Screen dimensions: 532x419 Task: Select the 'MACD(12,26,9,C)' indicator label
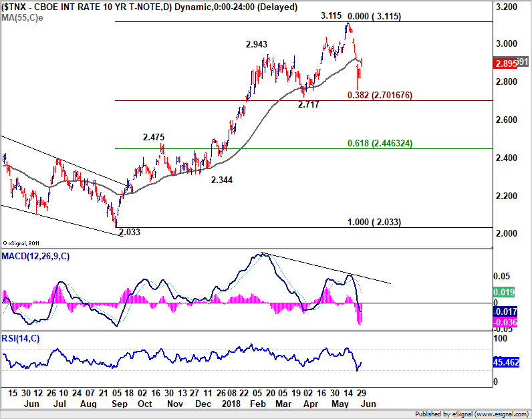click(x=35, y=256)
